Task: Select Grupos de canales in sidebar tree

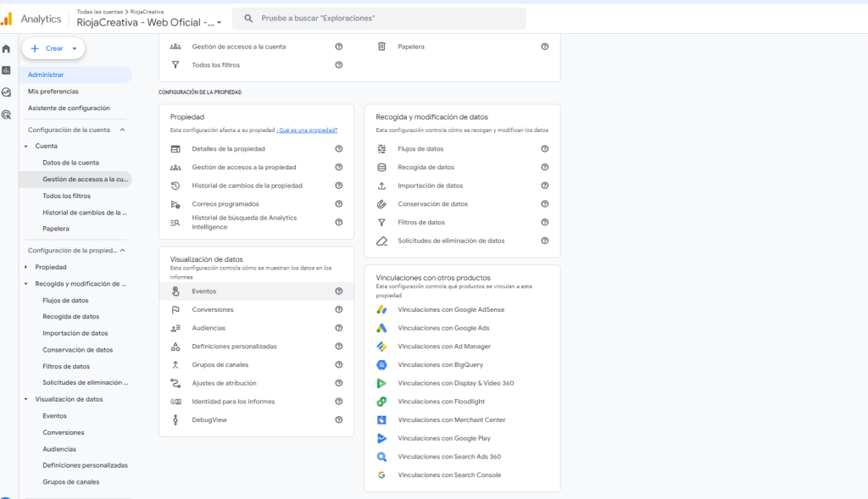Action: (x=71, y=482)
